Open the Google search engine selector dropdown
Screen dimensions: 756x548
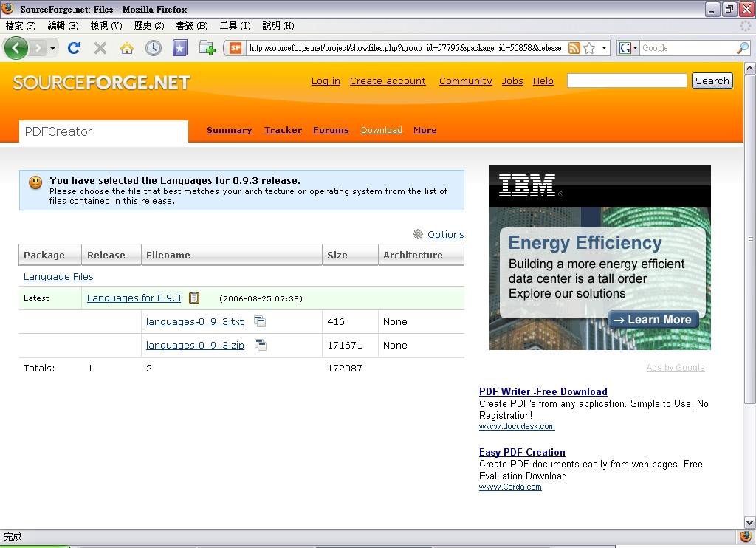[x=628, y=48]
